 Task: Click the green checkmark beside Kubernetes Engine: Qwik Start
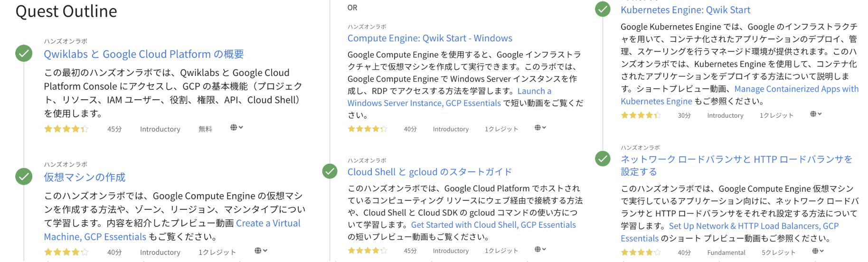[x=603, y=9]
